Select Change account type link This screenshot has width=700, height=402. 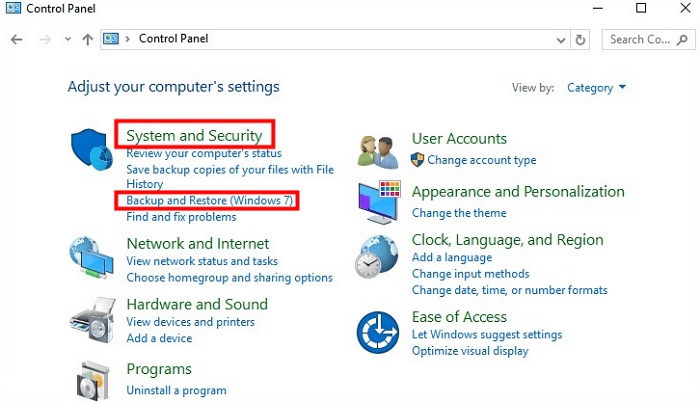pos(482,160)
